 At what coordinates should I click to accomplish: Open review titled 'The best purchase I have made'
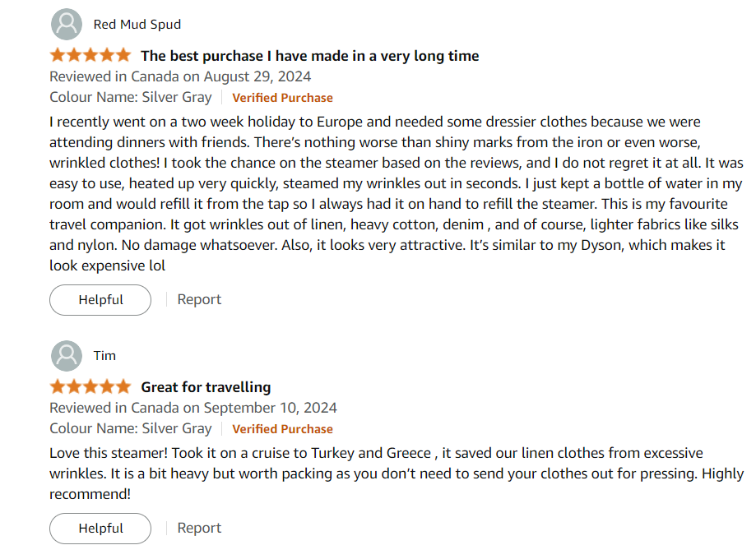(x=309, y=56)
